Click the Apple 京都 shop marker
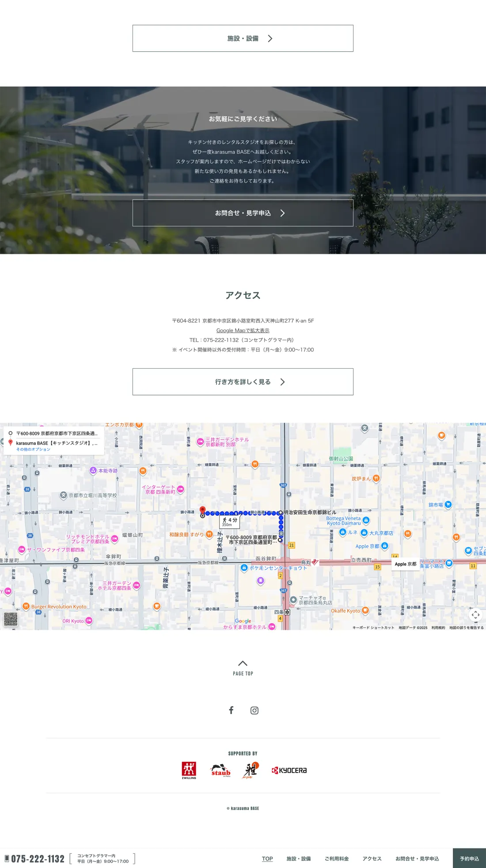 384,546
